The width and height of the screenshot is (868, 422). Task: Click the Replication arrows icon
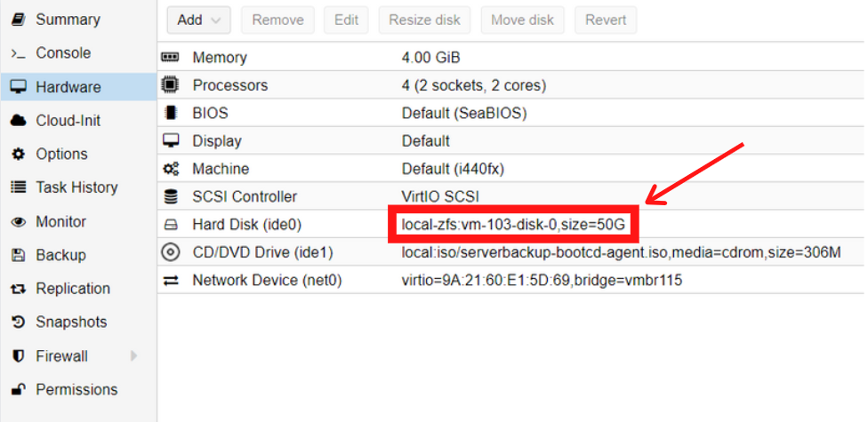pos(19,289)
